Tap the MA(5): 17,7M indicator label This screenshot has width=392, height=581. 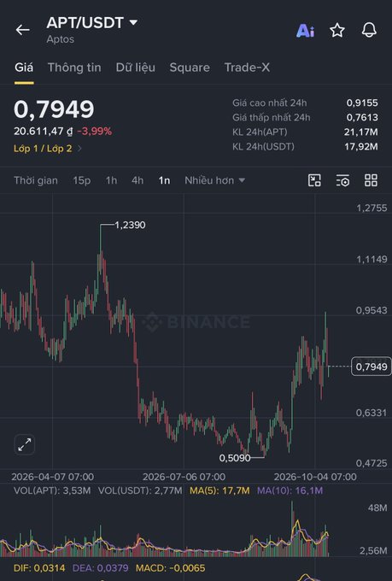(219, 490)
